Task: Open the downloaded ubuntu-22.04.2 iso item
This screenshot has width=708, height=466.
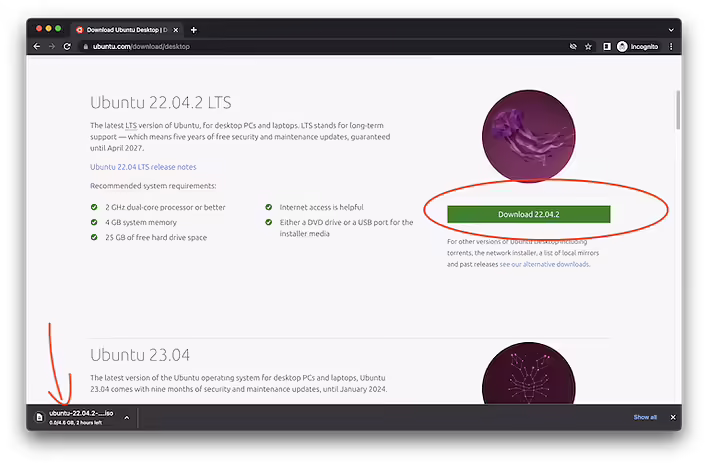Action: (81, 417)
